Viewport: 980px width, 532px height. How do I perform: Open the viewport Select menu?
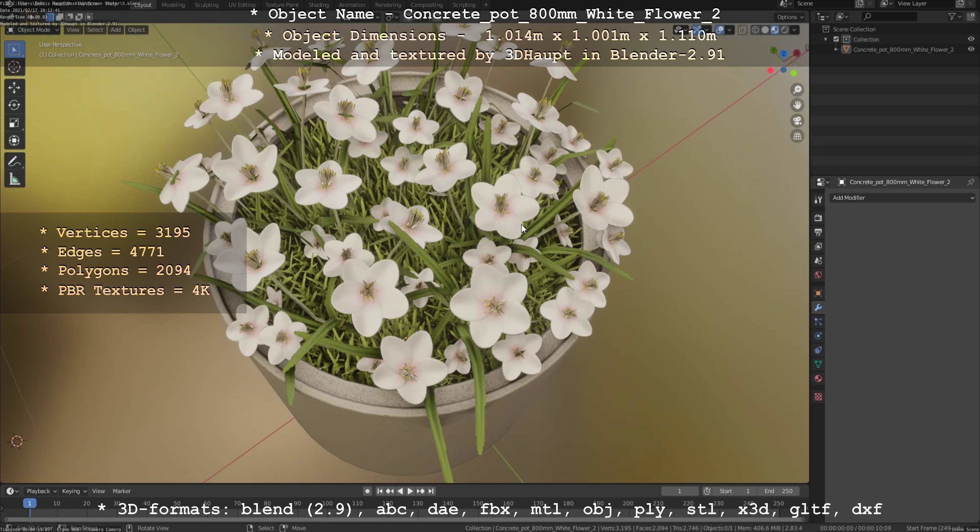[95, 30]
